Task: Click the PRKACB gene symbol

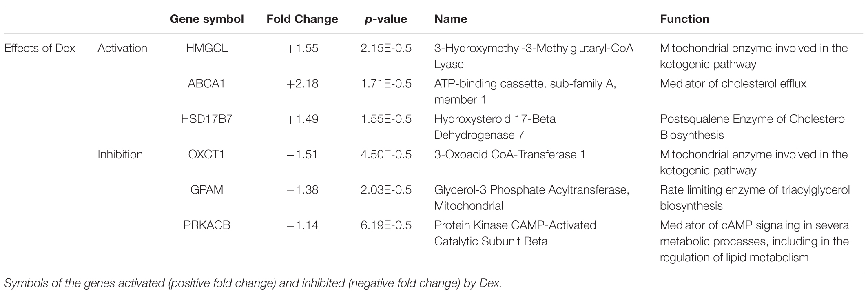Action: tap(207, 225)
